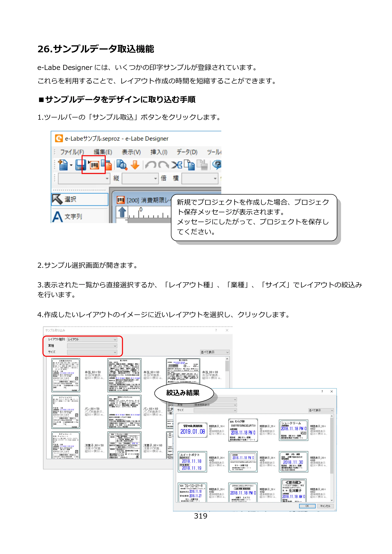Click the print preview magnifier icon
The width and height of the screenshot is (392, 554).
(122, 165)
